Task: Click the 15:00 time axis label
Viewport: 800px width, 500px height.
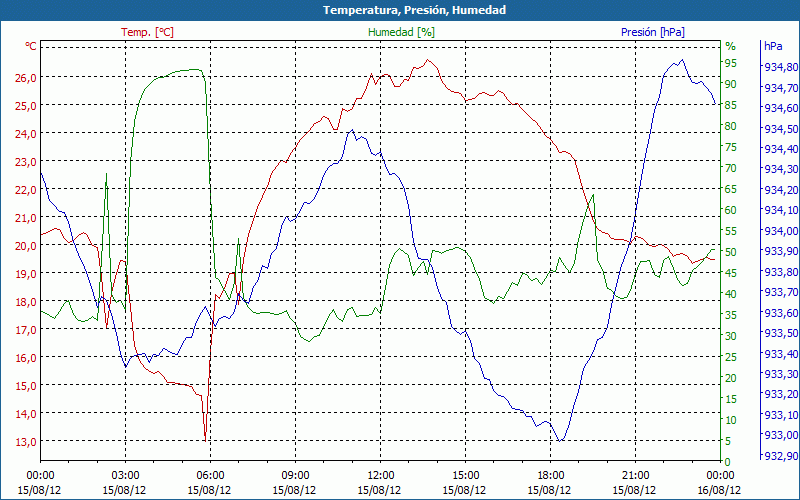Action: 465,476
